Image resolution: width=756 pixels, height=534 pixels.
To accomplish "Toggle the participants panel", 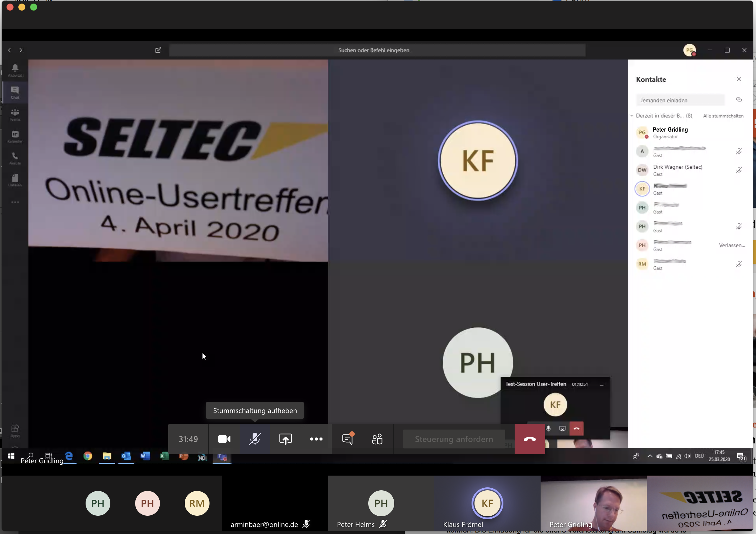I will 377,439.
